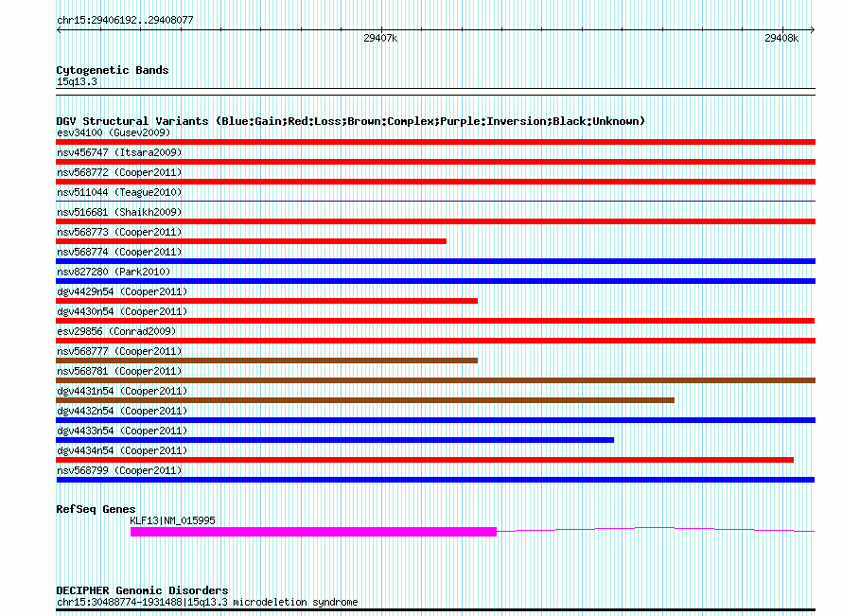Select variant label esv34100 (Gusev2009)
842x616 pixels.
tap(114, 132)
